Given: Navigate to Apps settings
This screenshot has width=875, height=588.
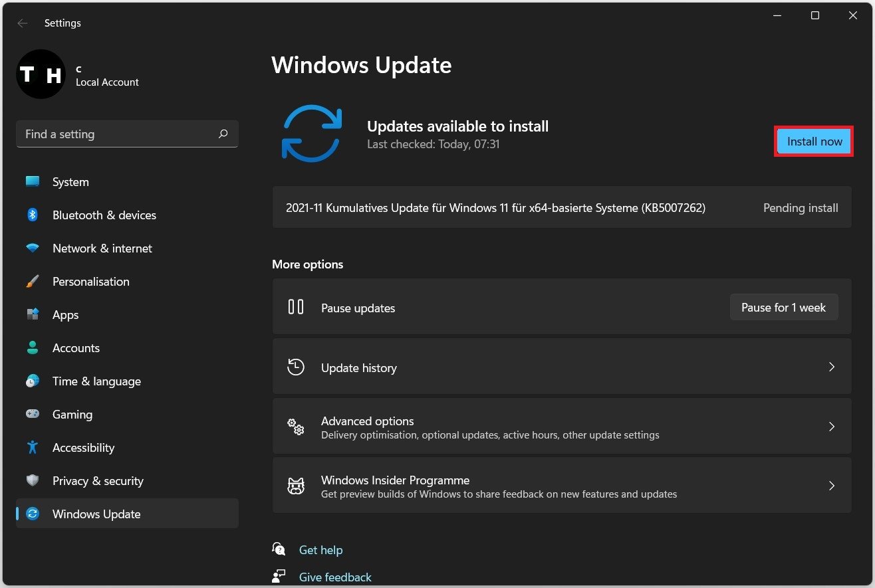Looking at the screenshot, I should pyautogui.click(x=127, y=315).
